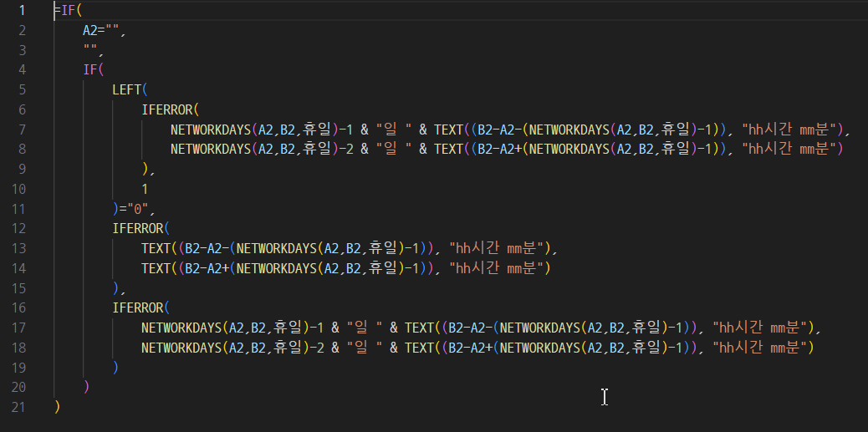868x432 pixels.
Task: Click purple closing parenthesis on line 20
Action: point(86,388)
